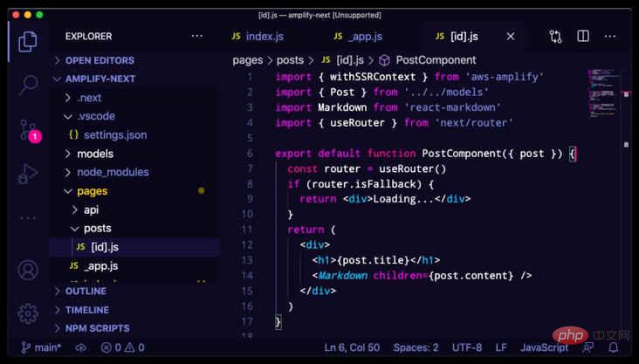Screen dimensions: 639x364
Task: Change the JavaScript language mode
Action: click(x=545, y=347)
